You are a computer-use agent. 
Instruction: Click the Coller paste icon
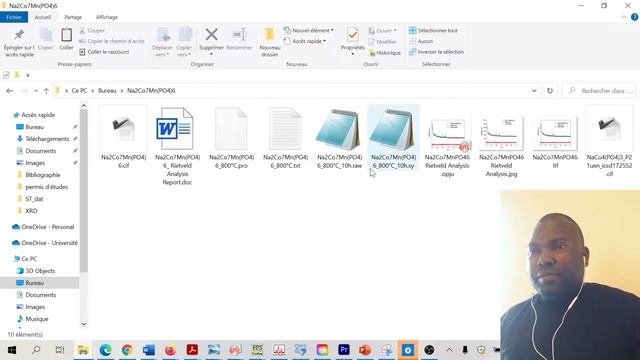click(66, 39)
